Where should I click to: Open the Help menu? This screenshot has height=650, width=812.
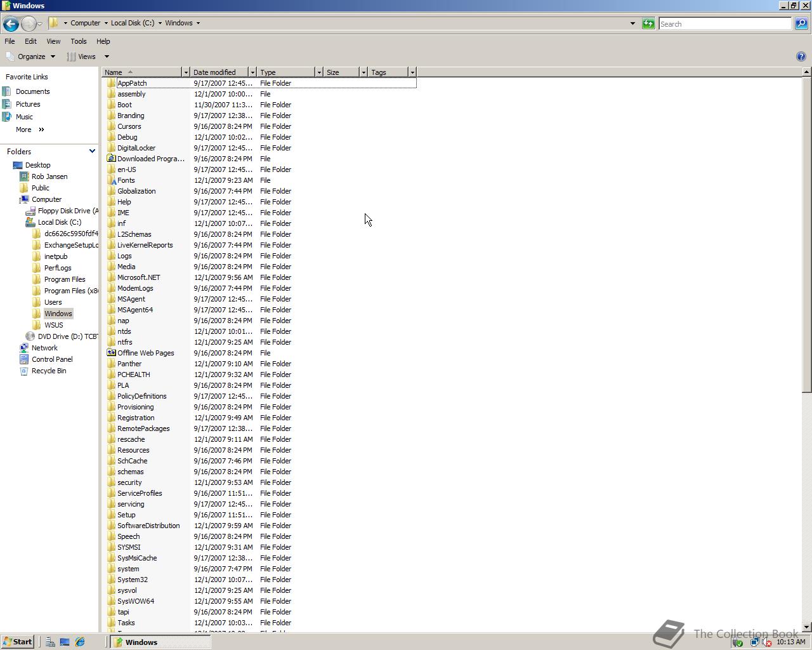coord(103,41)
